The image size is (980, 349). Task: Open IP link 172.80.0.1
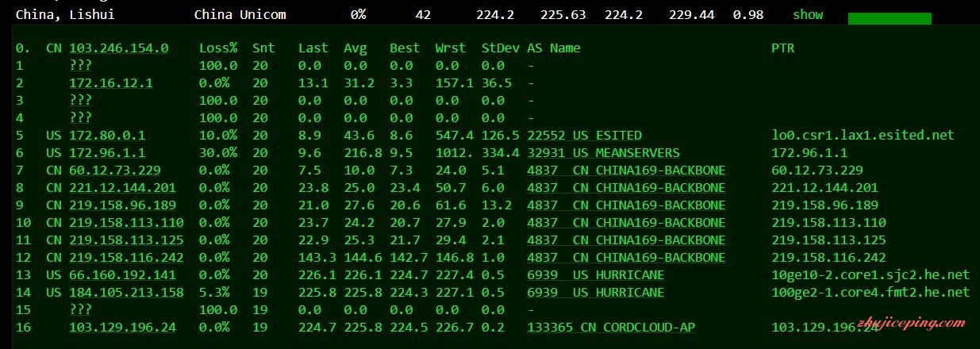pyautogui.click(x=107, y=136)
